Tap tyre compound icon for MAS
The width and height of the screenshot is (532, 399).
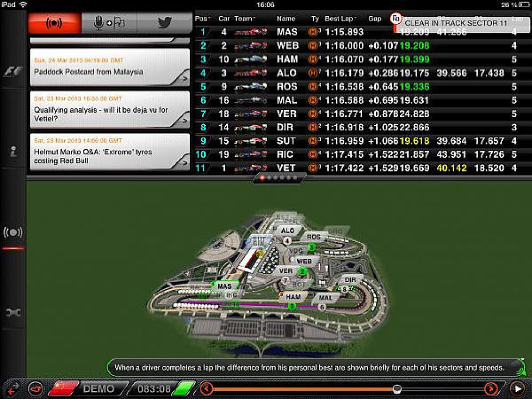pos(312,32)
